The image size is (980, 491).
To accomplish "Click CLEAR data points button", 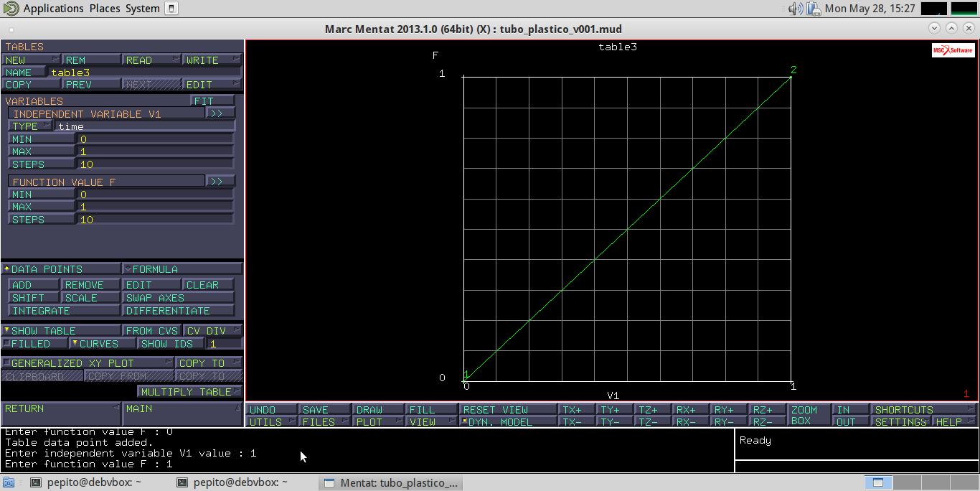I will click(x=208, y=285).
